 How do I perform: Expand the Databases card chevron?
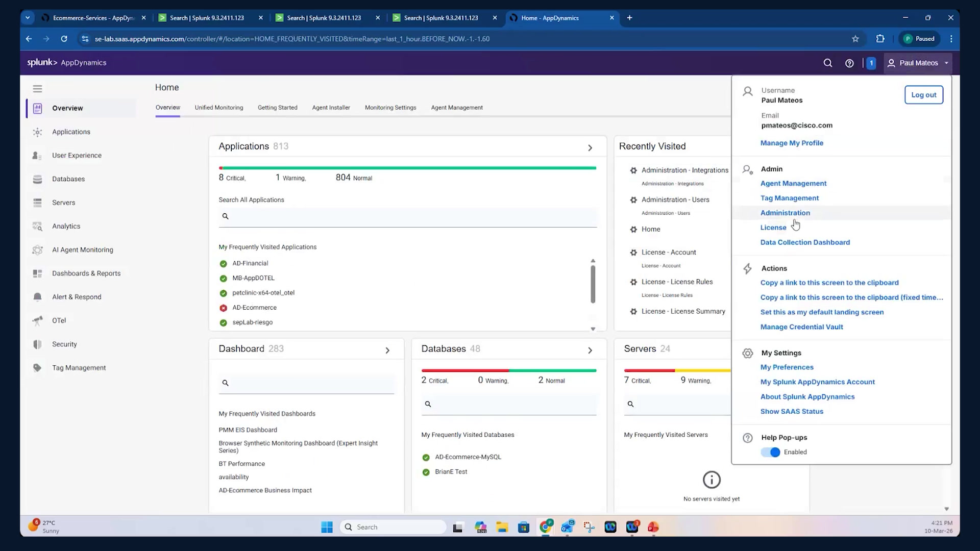pos(590,350)
